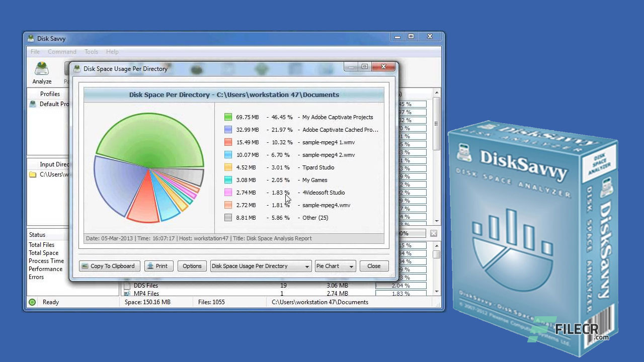Open chart Options
Image resolution: width=644 pixels, height=362 pixels.
[x=192, y=266]
